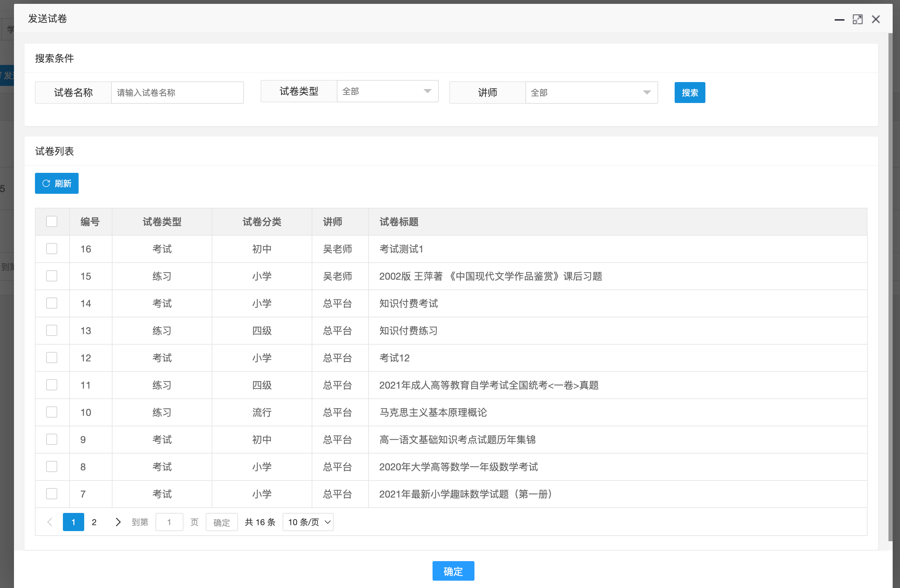Check the row 16 考试测试1 checkbox
Screen dimensions: 900x588
coord(52,249)
